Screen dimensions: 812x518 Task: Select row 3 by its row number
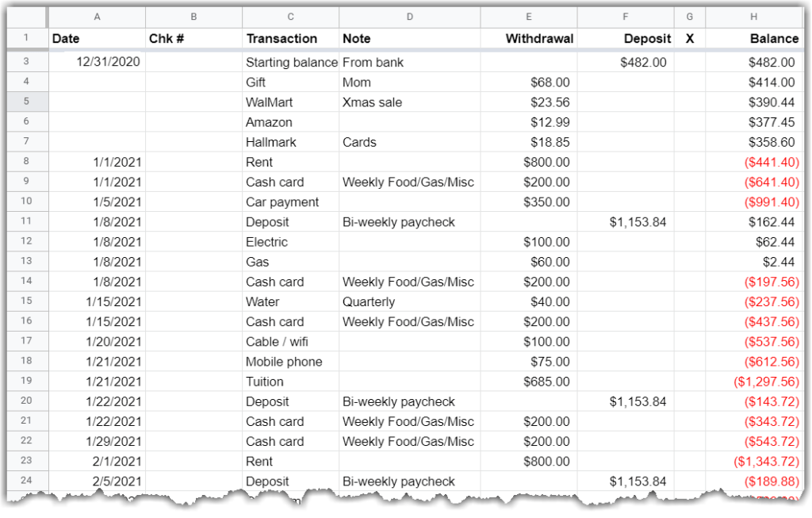27,61
